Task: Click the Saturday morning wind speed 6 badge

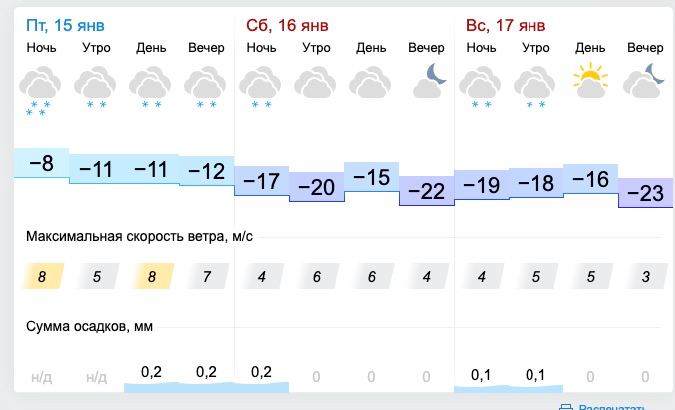Action: pos(316,276)
